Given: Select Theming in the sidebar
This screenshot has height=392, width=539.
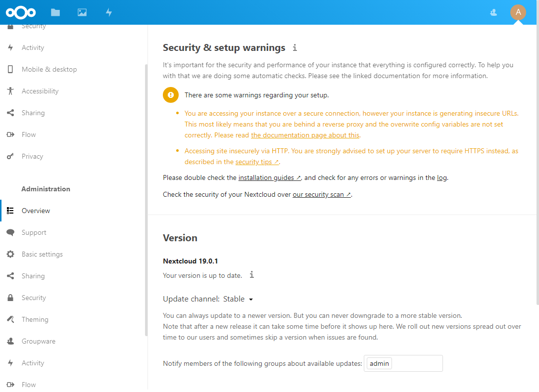Looking at the screenshot, I should 35,319.
